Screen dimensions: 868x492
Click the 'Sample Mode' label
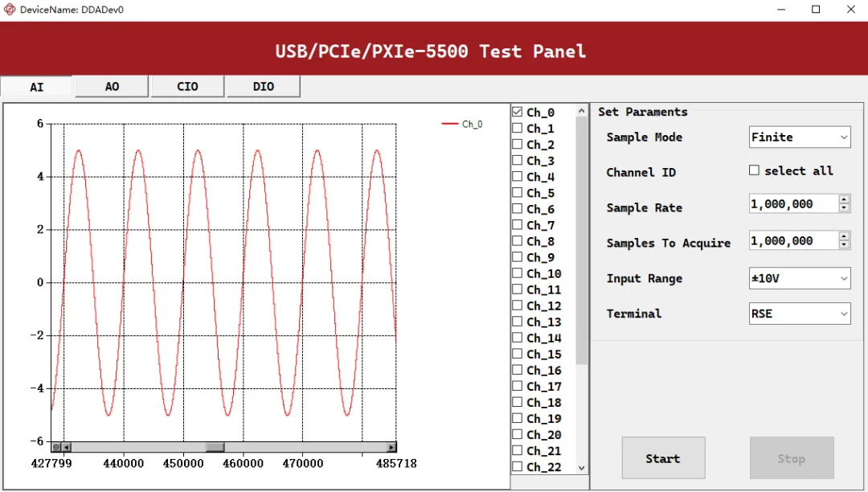click(x=645, y=137)
